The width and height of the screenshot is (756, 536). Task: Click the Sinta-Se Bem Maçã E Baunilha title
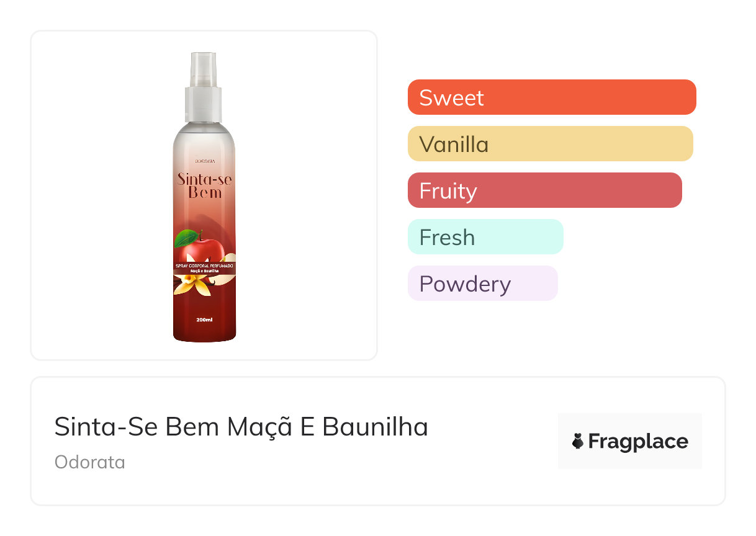point(241,427)
